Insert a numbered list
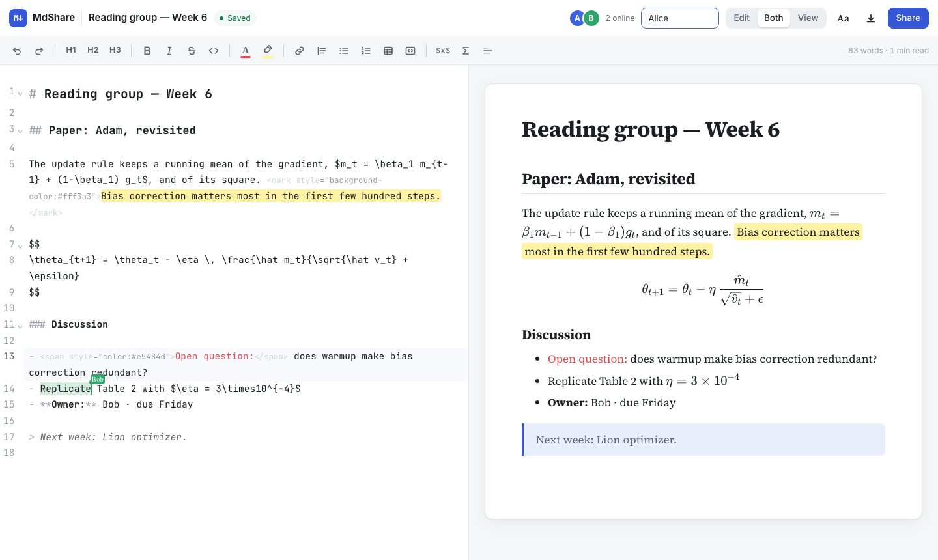 click(x=366, y=51)
